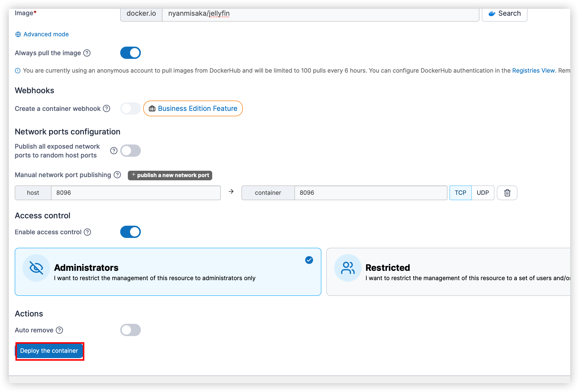This screenshot has height=392, width=579.
Task: Disable the Enable access control switch
Action: click(x=130, y=232)
